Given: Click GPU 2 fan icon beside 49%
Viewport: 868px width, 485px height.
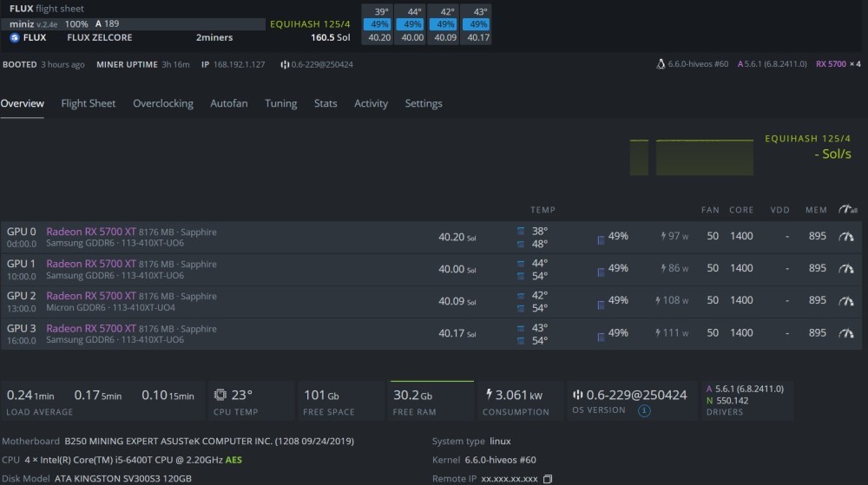Looking at the screenshot, I should click(x=601, y=304).
